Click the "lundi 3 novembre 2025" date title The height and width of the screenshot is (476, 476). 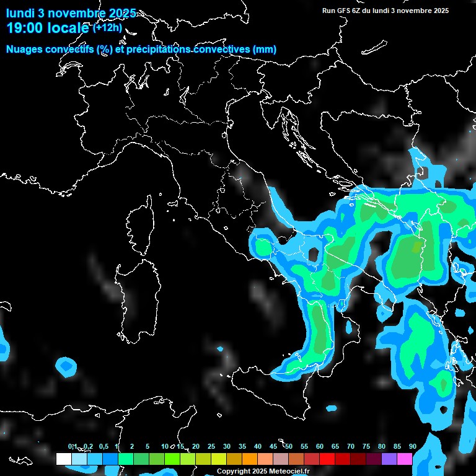pos(71,13)
